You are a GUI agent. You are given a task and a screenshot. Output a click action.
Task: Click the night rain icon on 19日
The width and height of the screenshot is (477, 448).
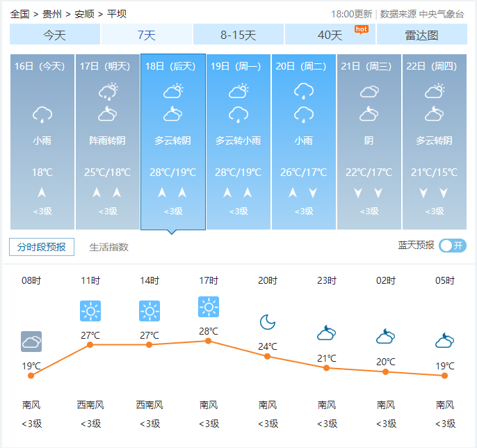click(x=239, y=114)
